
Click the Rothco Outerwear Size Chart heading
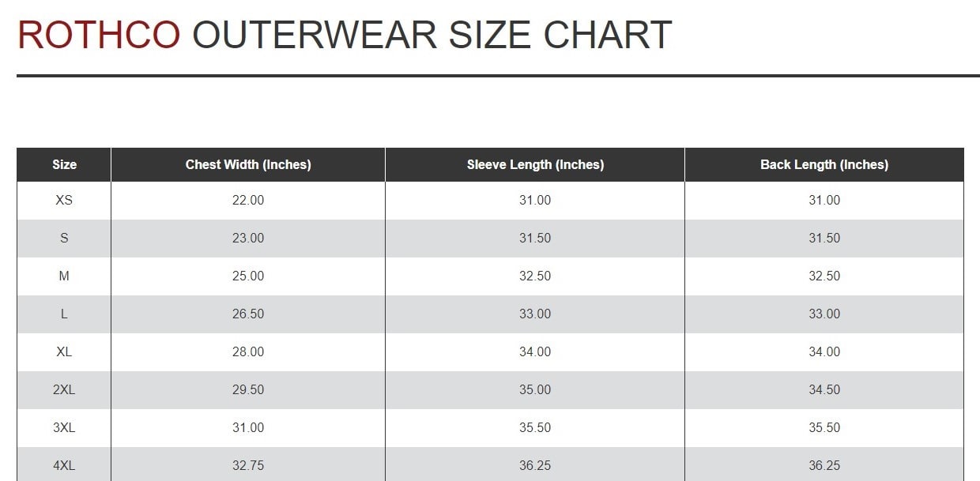point(345,36)
